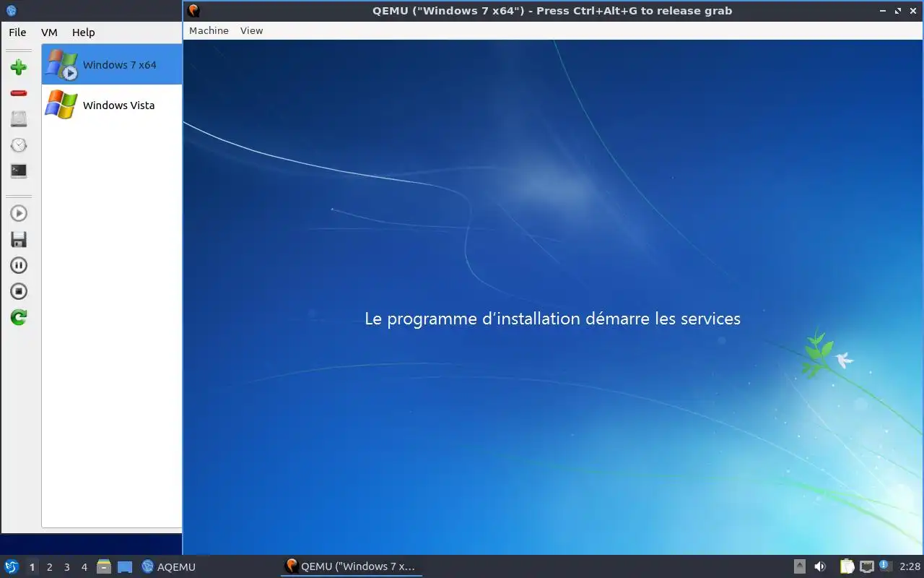The image size is (924, 578).
Task: Switch to workspace 4
Action: 84,567
